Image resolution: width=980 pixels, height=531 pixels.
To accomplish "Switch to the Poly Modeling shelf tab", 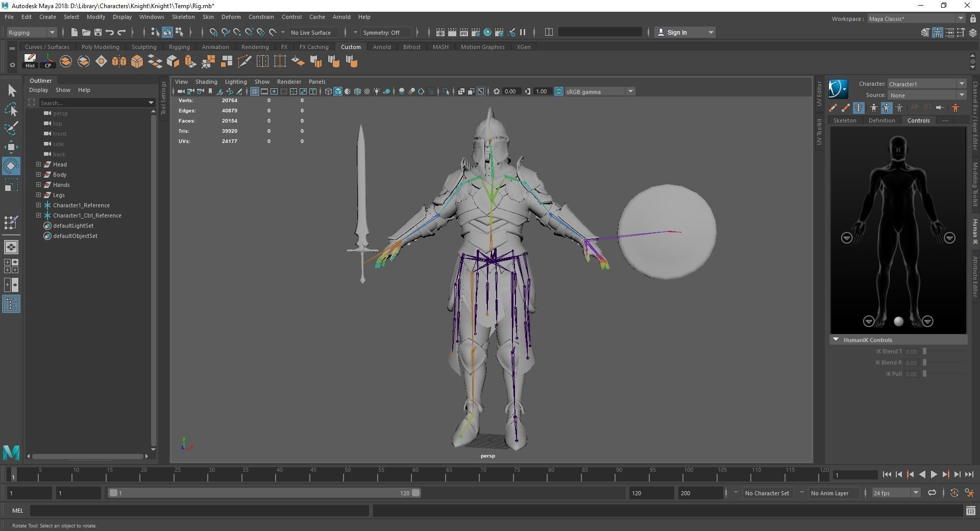I will 101,47.
